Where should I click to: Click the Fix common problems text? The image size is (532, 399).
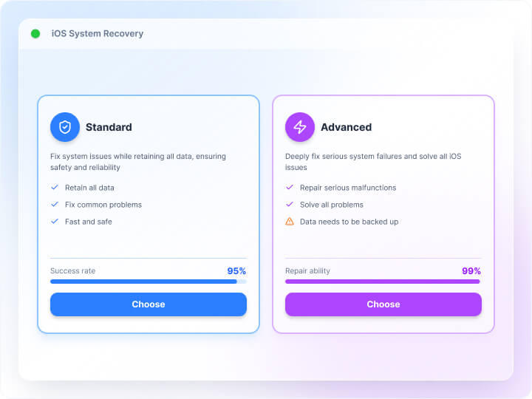point(103,205)
